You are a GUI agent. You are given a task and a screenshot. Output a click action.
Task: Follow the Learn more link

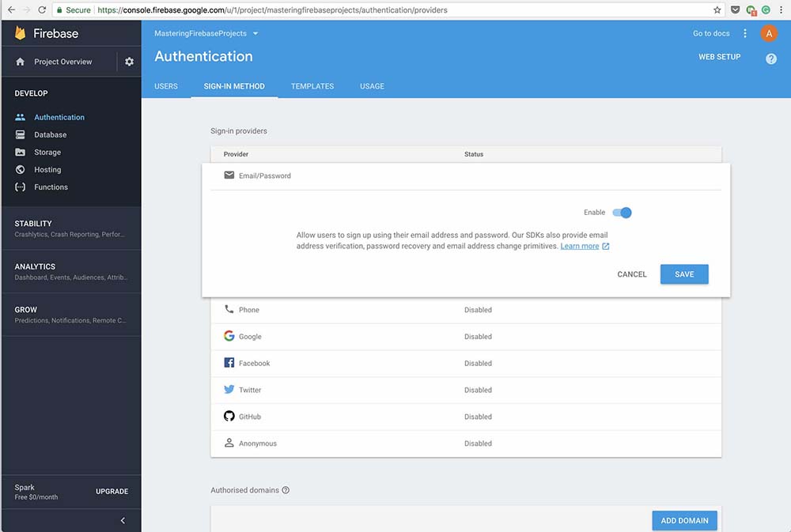[580, 247]
